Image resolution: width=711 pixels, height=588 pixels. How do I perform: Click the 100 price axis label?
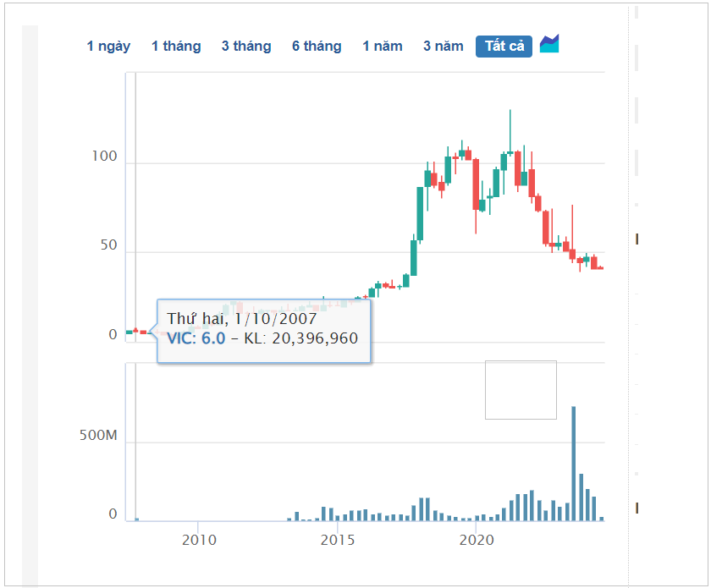click(105, 157)
